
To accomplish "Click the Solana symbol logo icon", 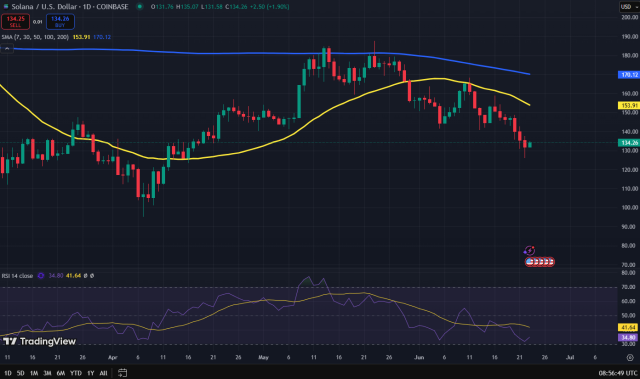I will (x=6, y=7).
